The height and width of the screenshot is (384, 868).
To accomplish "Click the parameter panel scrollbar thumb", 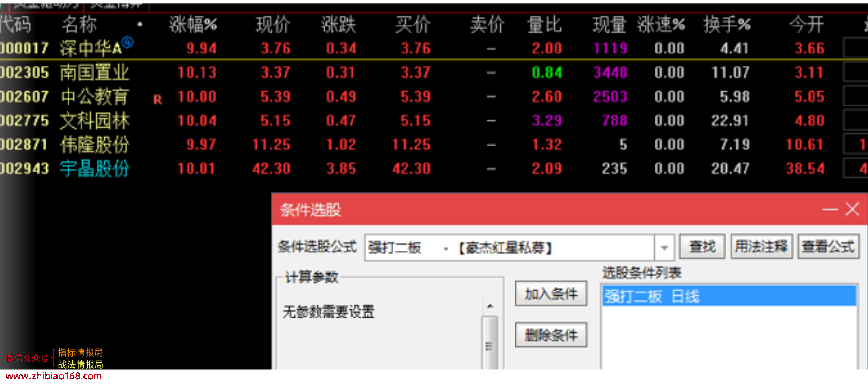I will click(x=490, y=343).
